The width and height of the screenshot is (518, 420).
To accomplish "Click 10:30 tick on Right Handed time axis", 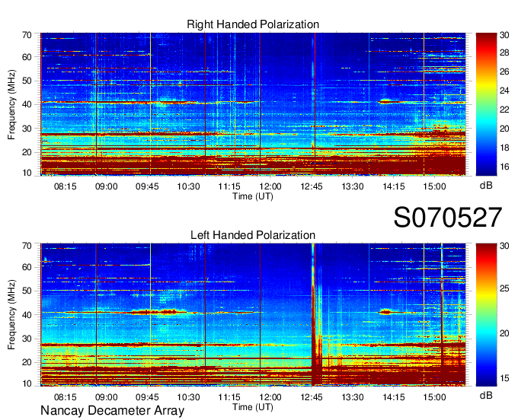I will 188,186.
